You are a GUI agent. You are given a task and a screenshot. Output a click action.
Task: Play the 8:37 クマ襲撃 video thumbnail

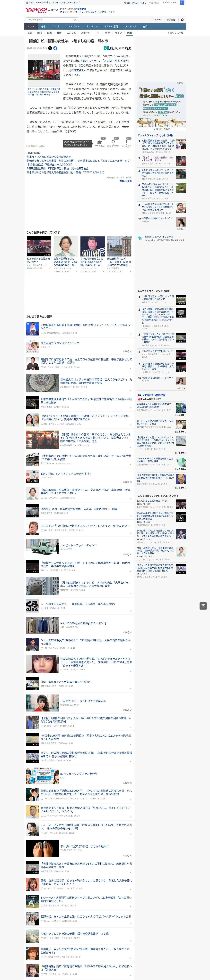pos(181,313)
